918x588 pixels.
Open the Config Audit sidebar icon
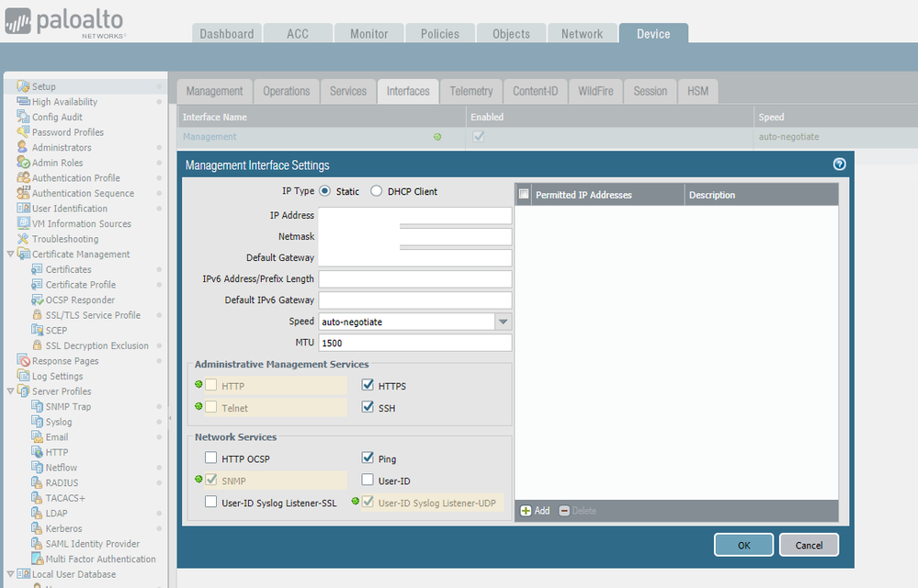pyautogui.click(x=24, y=117)
